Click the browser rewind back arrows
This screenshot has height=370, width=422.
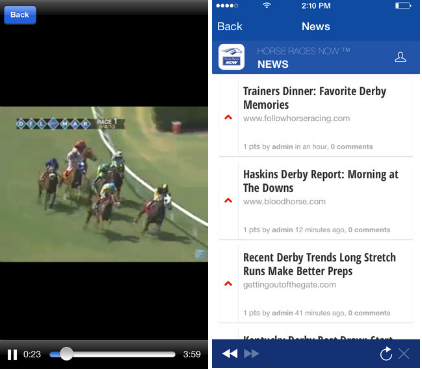point(230,354)
